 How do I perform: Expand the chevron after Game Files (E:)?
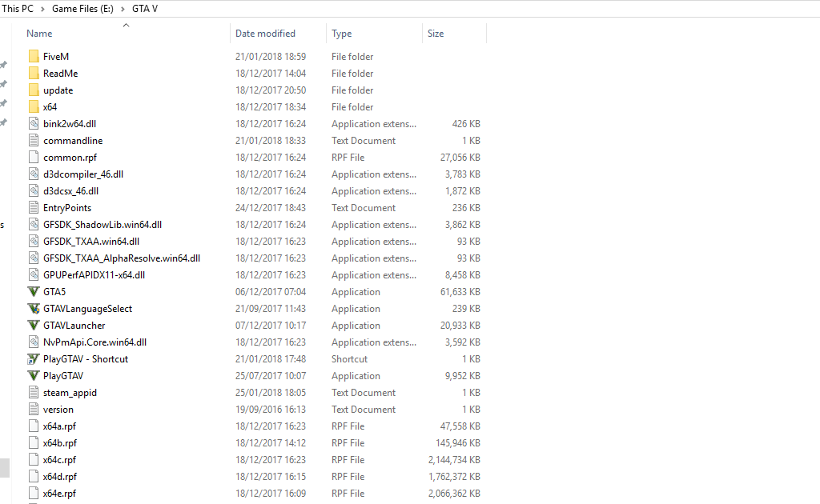pos(123,9)
